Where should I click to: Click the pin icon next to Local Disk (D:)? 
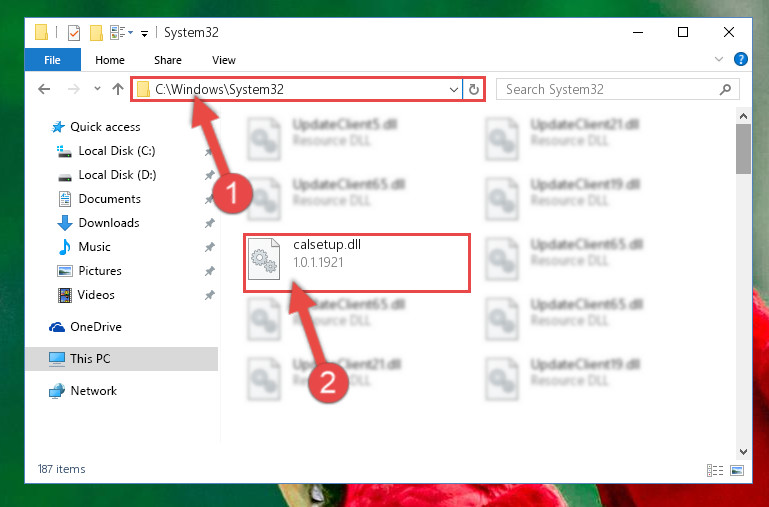coord(210,175)
